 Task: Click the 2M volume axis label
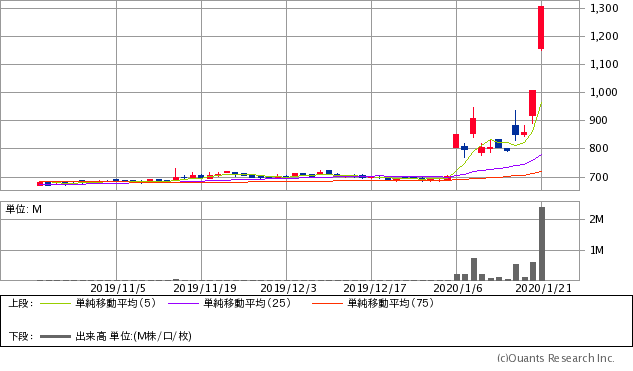point(597,219)
